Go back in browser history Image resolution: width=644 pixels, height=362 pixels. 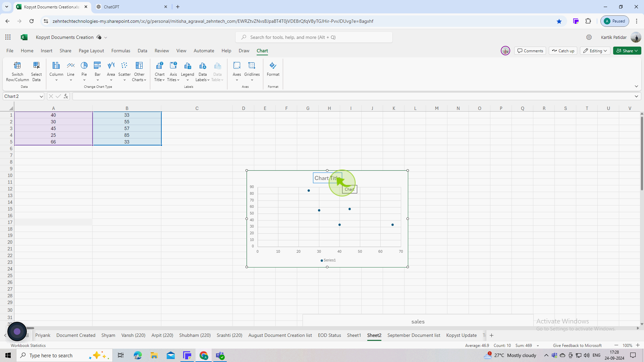pos(7,21)
